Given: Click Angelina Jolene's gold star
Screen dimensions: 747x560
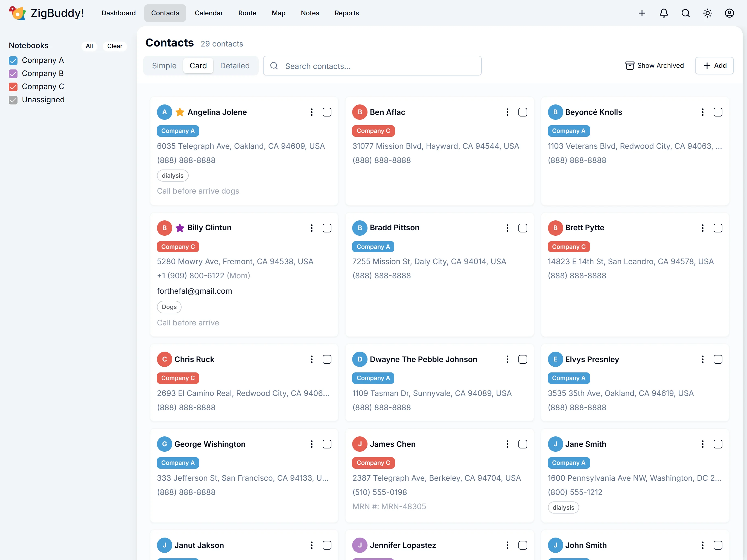Looking at the screenshot, I should (180, 112).
